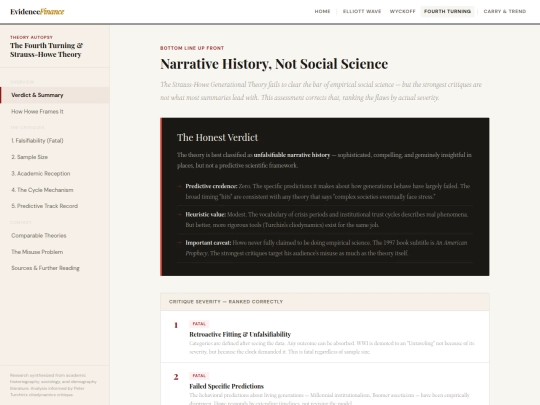Viewport: 540px width, 405px height.
Task: Go to 4. The Cycle Mechanism
Action: [x=55, y=190]
